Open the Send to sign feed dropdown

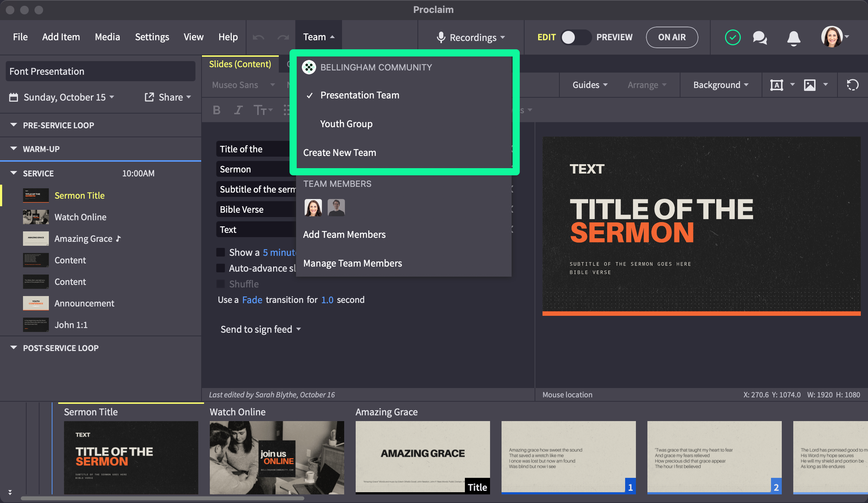coord(261,329)
